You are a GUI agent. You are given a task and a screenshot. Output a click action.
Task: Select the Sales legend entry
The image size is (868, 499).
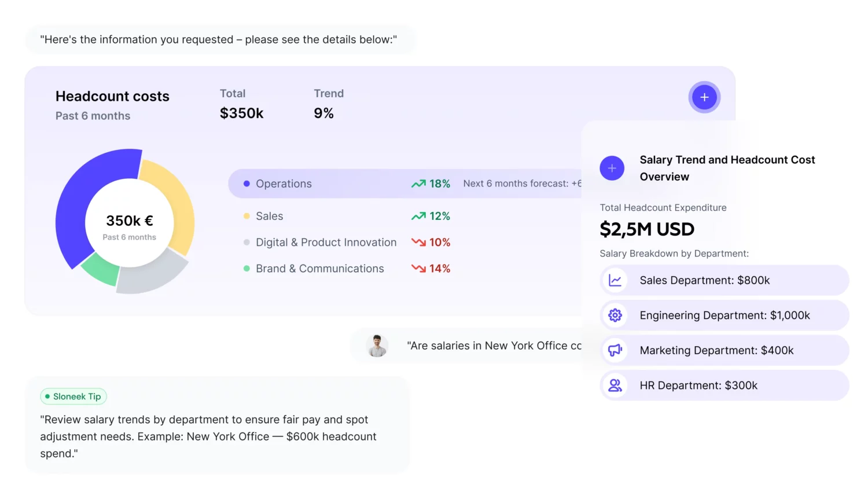(269, 217)
